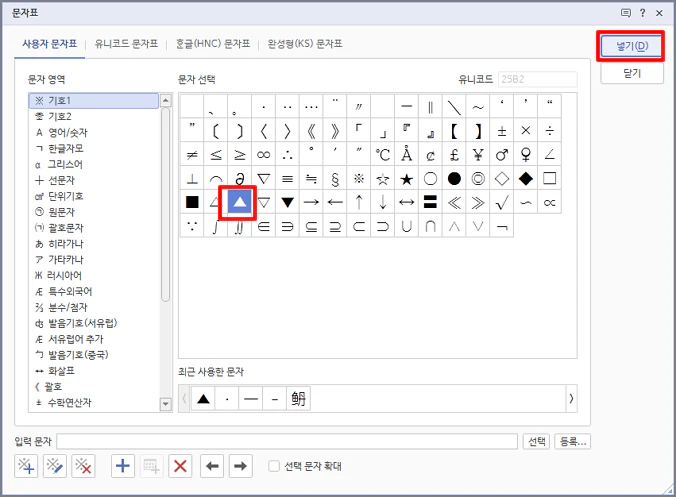Select the 영어/숫자 category
Screen dimensions: 676x497
(94, 132)
